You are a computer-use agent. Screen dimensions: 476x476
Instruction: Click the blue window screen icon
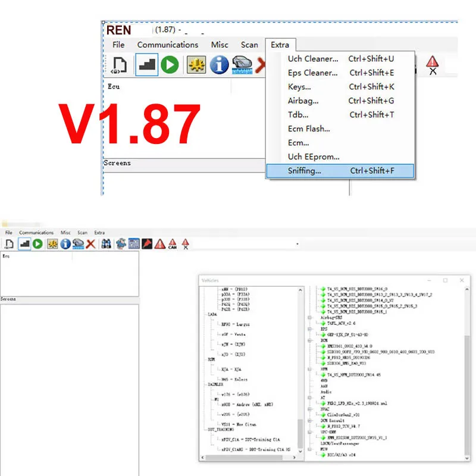[x=134, y=244]
